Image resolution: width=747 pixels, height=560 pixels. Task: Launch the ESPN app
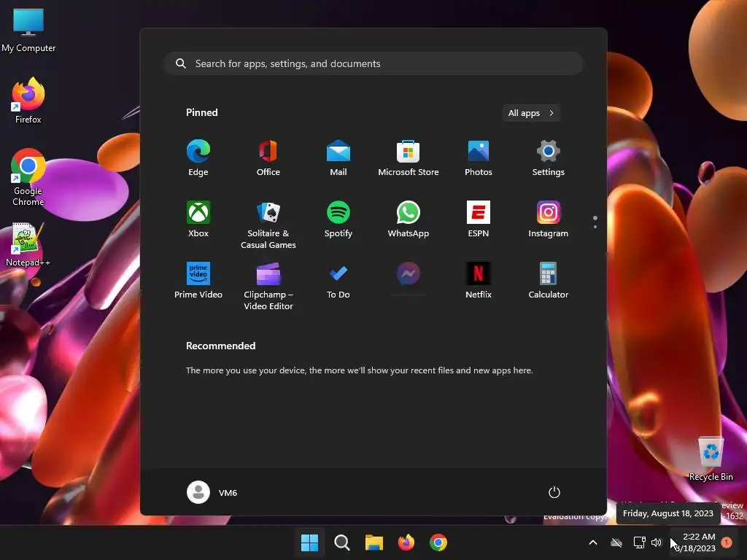pos(479,219)
